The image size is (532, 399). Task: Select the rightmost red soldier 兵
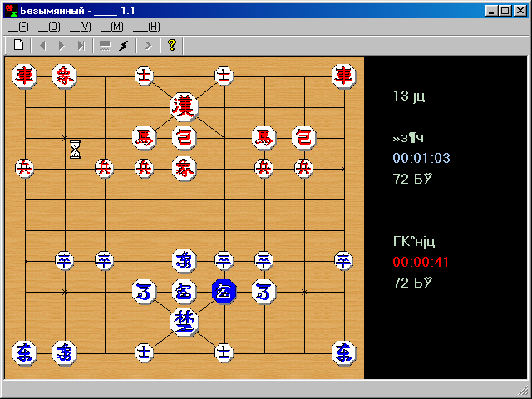pos(304,169)
